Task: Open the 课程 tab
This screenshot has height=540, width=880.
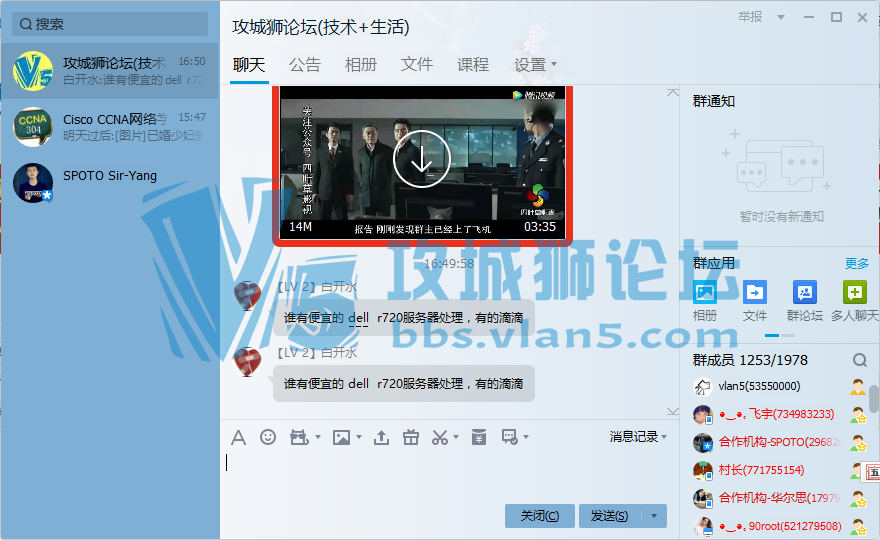Action: [x=473, y=65]
